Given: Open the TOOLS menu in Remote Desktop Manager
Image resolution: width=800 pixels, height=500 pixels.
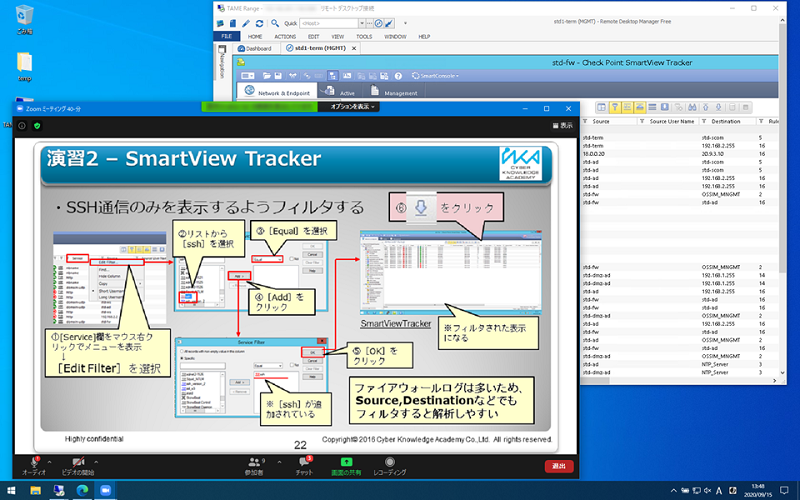Looking at the screenshot, I should tap(364, 35).
